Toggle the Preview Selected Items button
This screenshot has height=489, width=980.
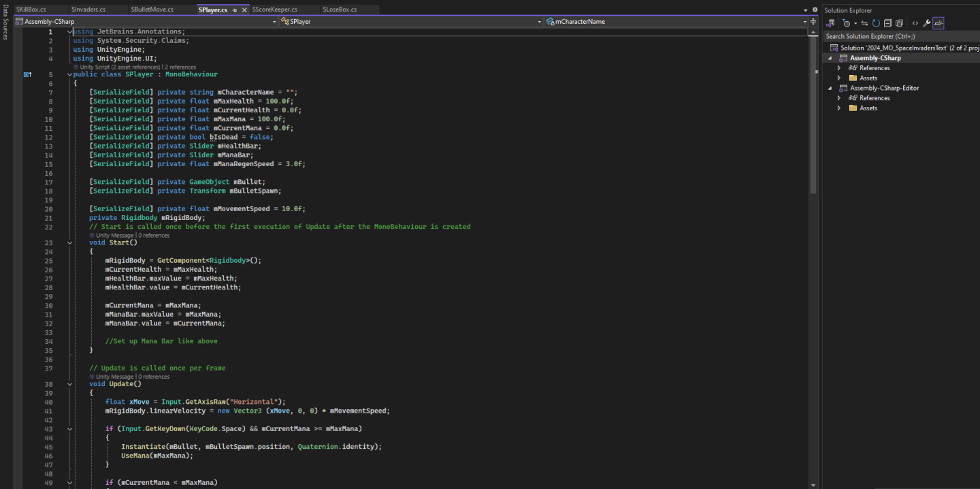pos(938,23)
